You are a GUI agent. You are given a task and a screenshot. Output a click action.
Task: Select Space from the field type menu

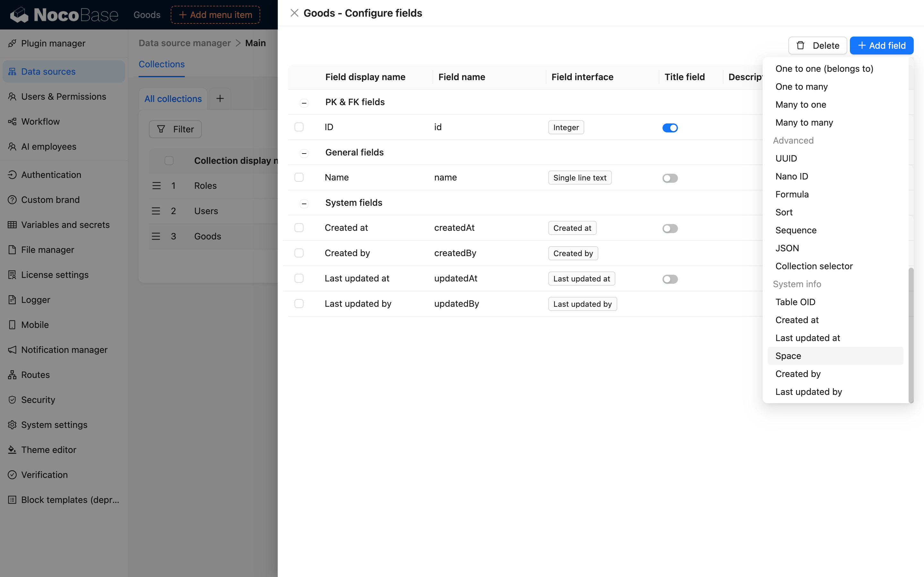(788, 356)
